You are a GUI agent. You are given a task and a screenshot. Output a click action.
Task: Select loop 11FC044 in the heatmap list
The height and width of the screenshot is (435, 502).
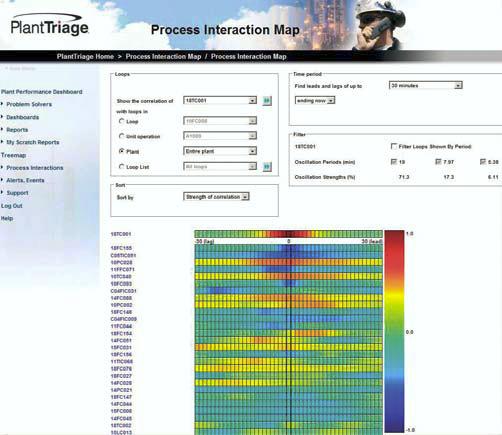click(121, 326)
